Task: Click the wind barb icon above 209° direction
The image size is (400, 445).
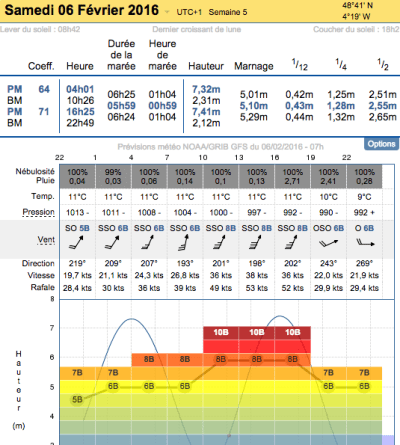Action: (x=112, y=243)
